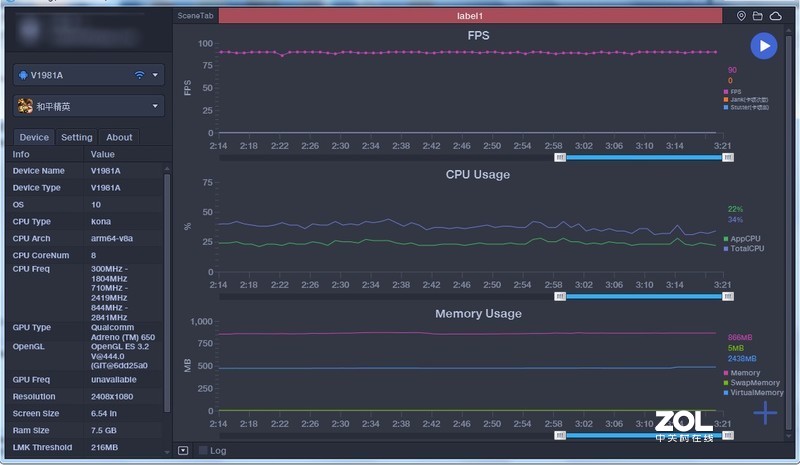Click the log panel toggle icon at bottom
This screenshot has height=465, width=800.
pos(182,451)
